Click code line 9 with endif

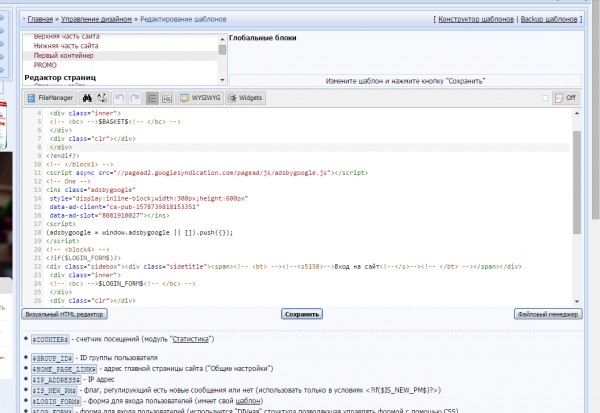[63, 156]
